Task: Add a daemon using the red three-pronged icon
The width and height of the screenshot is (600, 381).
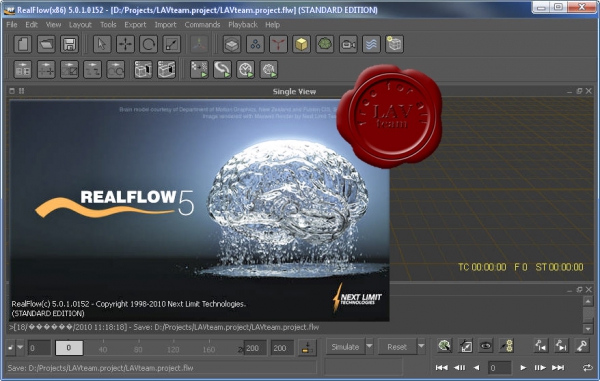Action: click(x=278, y=44)
